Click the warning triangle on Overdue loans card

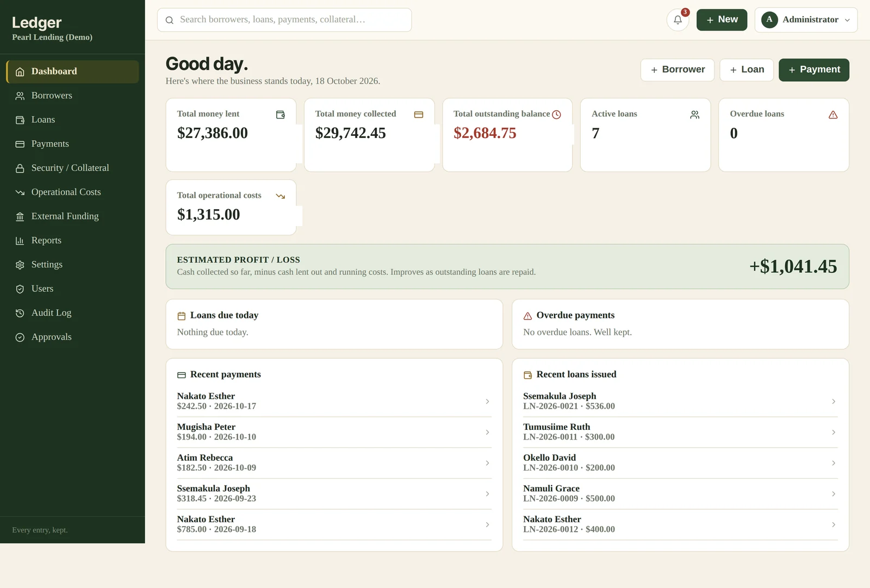(833, 115)
